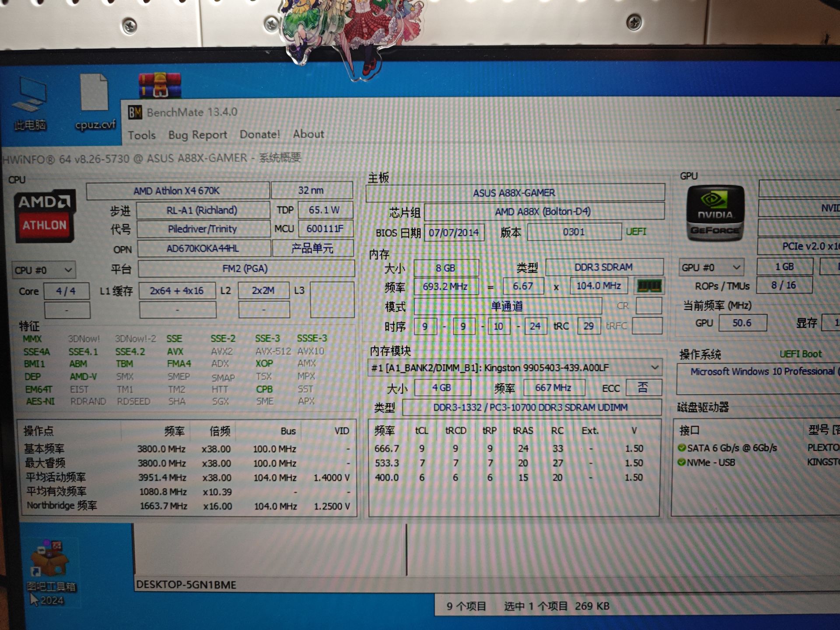840x630 pixels.
Task: Click the AMD A88X (Bolton-D4) chipset field
Action: pyautogui.click(x=543, y=212)
